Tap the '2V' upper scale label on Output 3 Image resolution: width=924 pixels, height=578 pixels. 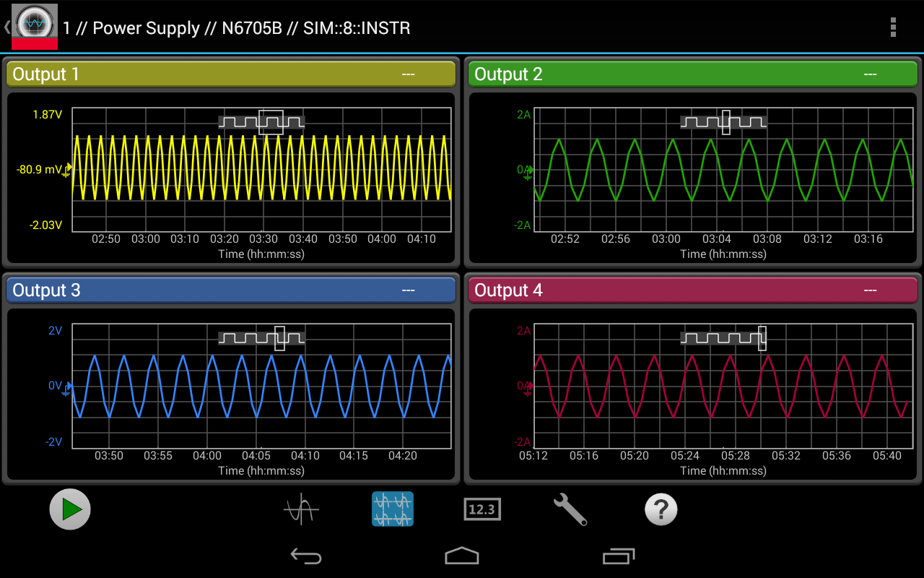click(x=56, y=331)
